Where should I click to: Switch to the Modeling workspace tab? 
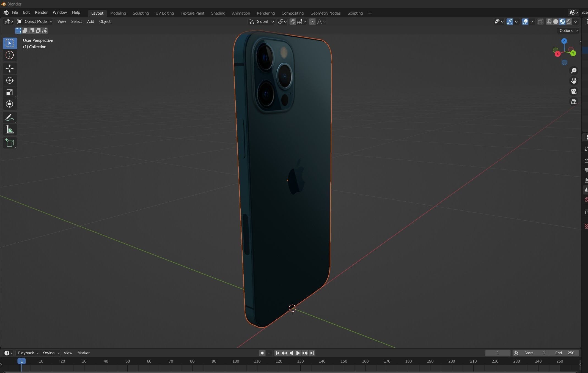pyautogui.click(x=118, y=13)
